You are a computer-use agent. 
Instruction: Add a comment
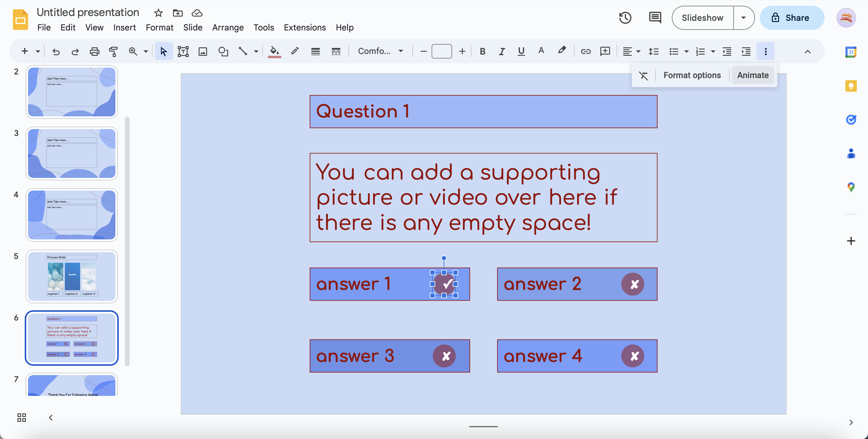tap(605, 51)
